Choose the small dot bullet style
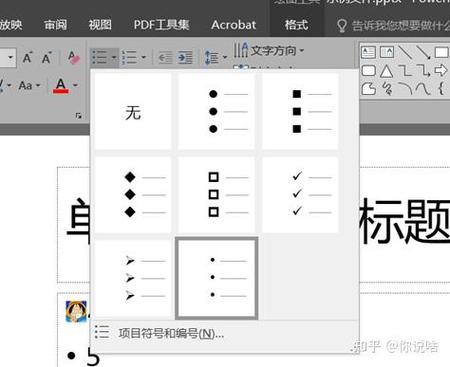The height and width of the screenshot is (367, 450). [217, 278]
